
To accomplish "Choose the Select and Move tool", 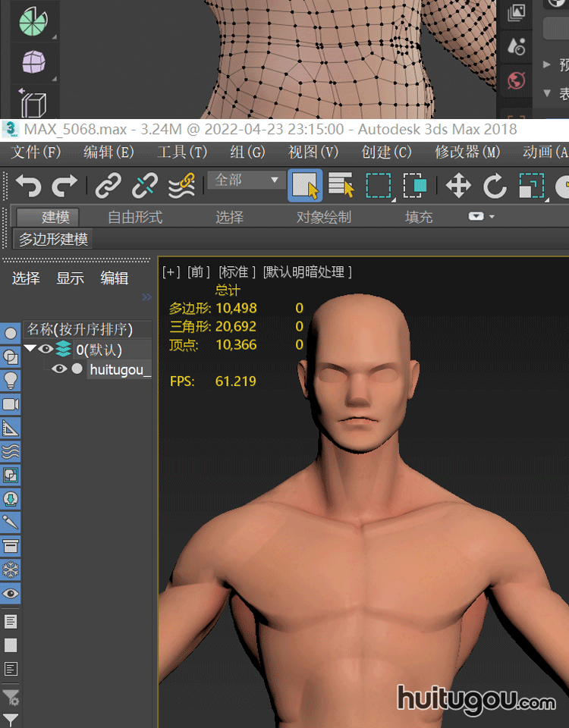I will point(458,185).
